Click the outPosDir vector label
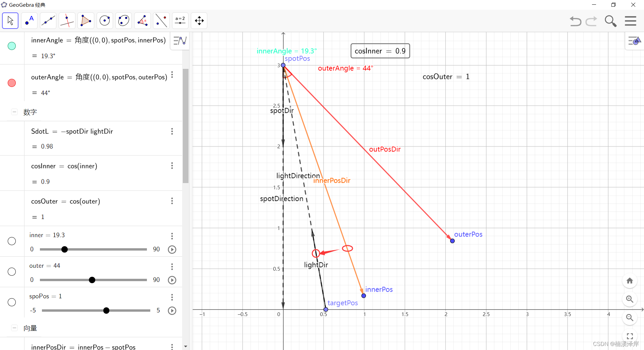This screenshot has height=350, width=644. (x=385, y=149)
